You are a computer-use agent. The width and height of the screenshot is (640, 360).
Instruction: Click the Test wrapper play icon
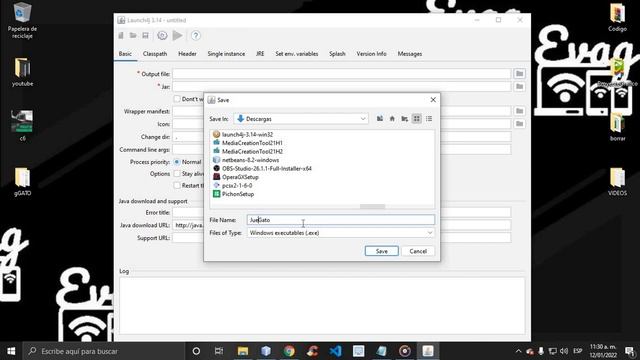pos(178,36)
